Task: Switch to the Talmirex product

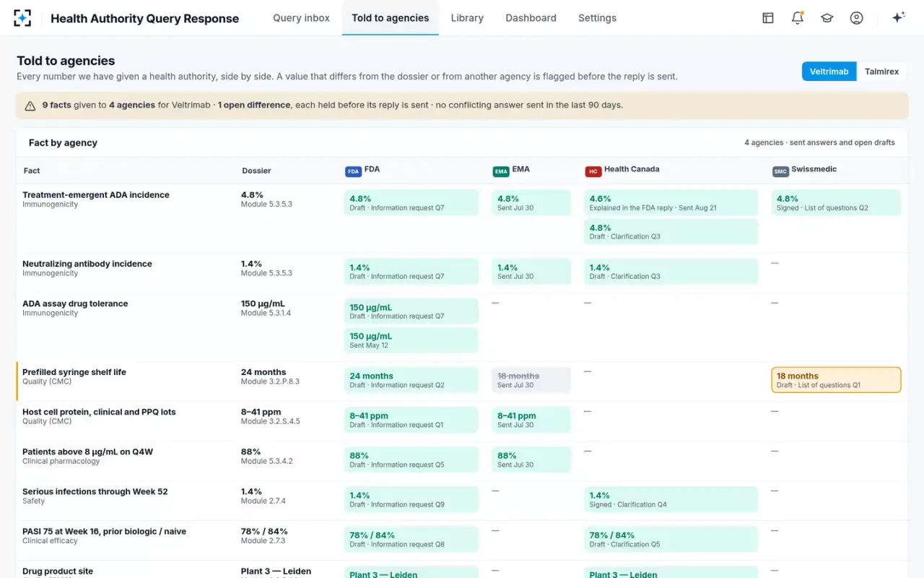Action: (x=881, y=72)
